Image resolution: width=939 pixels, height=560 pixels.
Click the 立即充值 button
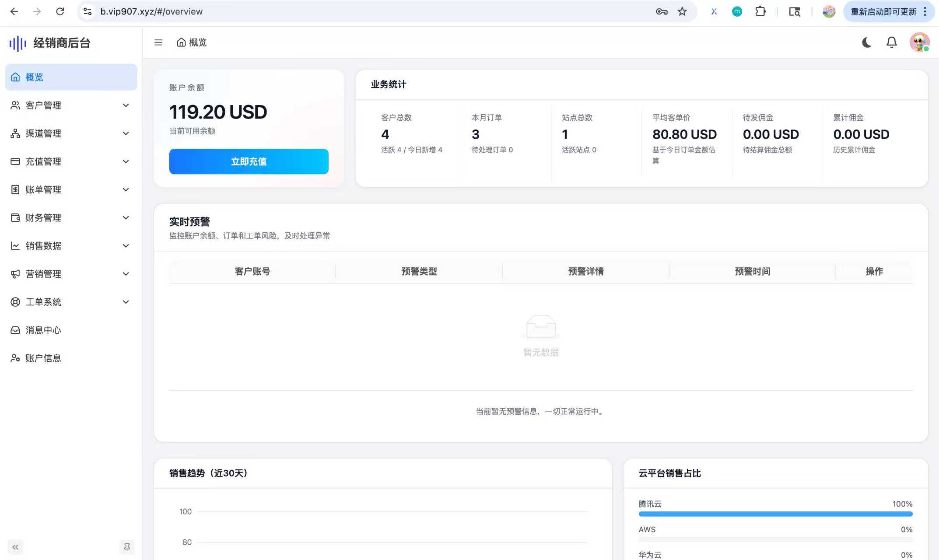(249, 161)
